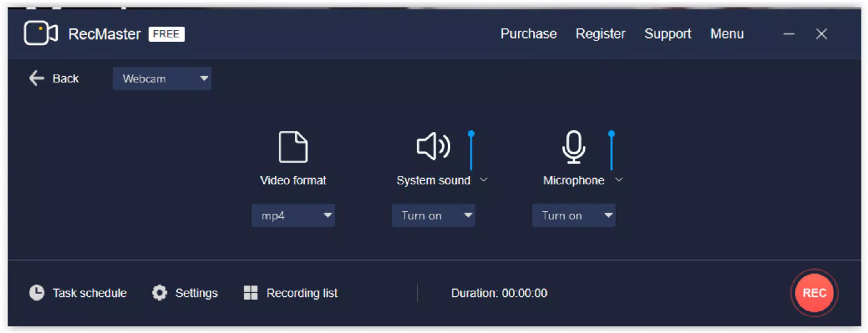This screenshot has width=868, height=333.
Task: Click the System sound label
Action: 433,180
